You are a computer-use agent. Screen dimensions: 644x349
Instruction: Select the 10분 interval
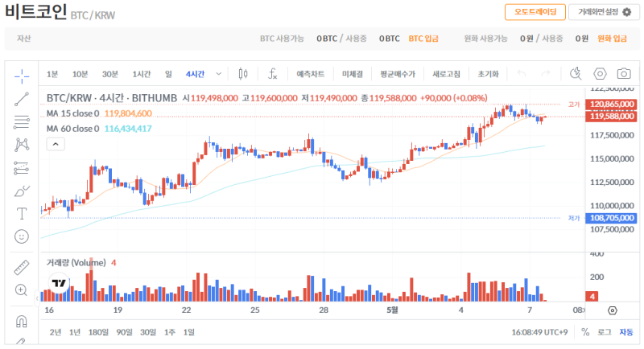(80, 74)
